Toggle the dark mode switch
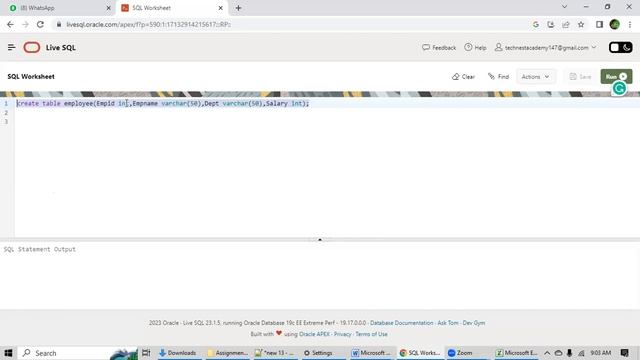The width and height of the screenshot is (640, 360). click(x=620, y=47)
